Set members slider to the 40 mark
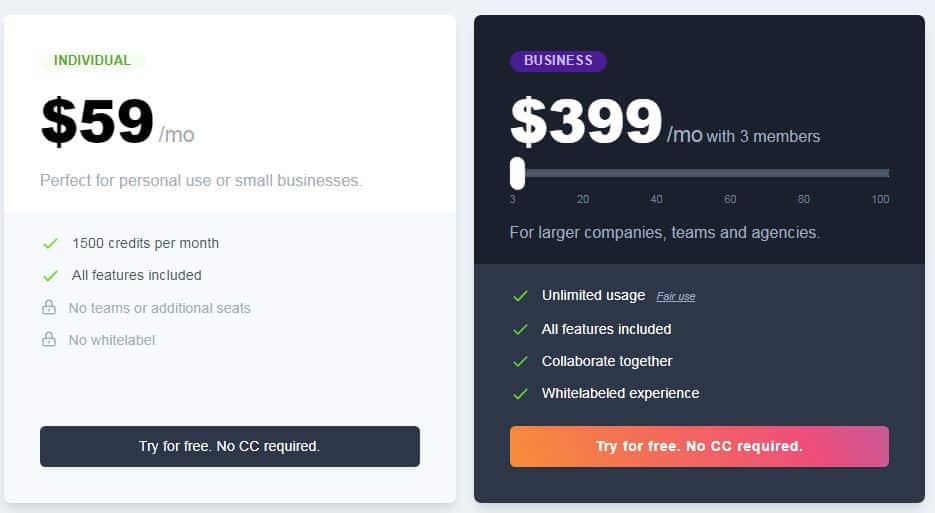The height and width of the screenshot is (513, 935). click(656, 174)
